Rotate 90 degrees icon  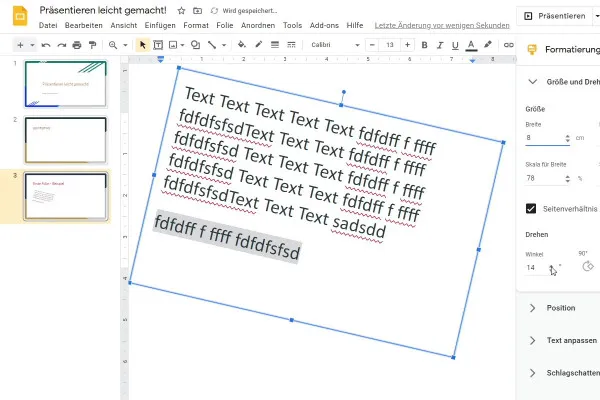coord(587,266)
